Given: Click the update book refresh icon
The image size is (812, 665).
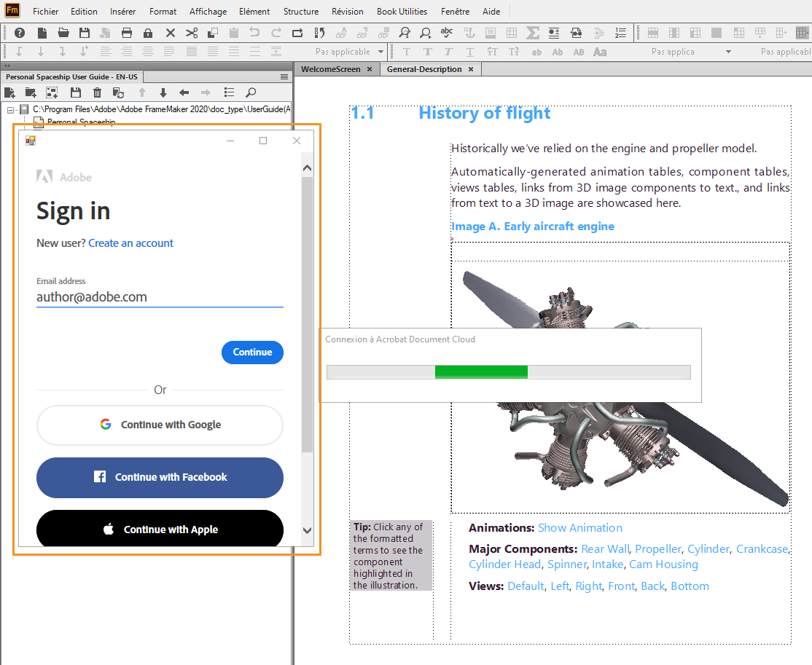Looking at the screenshot, I should click(118, 93).
